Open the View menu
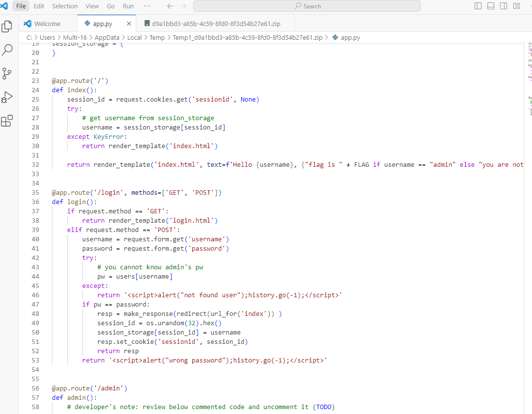This screenshot has height=414, width=532. (x=92, y=6)
